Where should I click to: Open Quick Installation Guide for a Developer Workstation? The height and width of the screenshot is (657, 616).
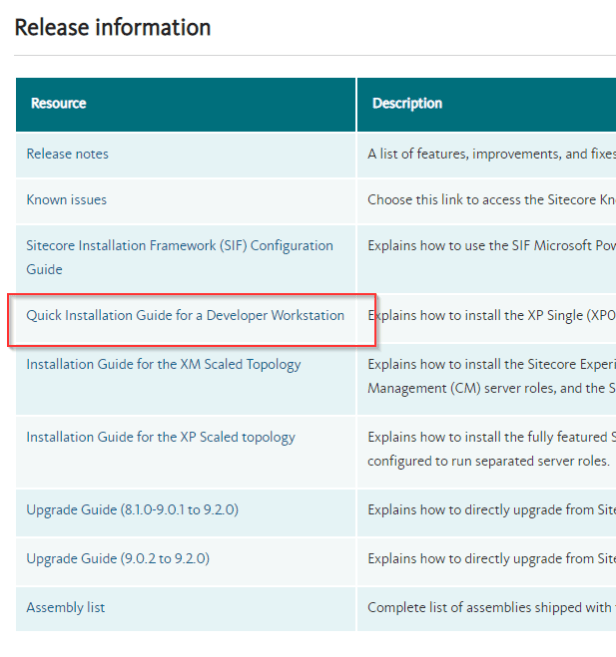point(185,316)
